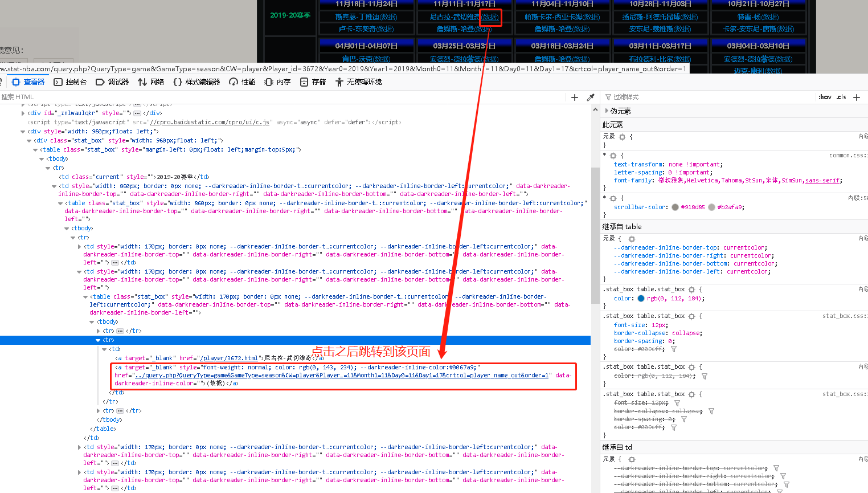Click the selector highlighter icon beside common.css rule
The width and height of the screenshot is (868, 493).
pos(613,156)
